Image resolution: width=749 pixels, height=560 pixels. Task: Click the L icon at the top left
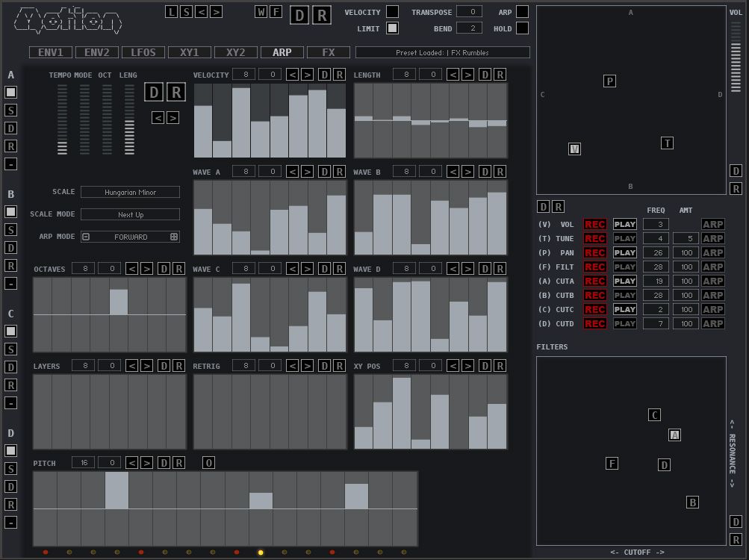tap(170, 11)
